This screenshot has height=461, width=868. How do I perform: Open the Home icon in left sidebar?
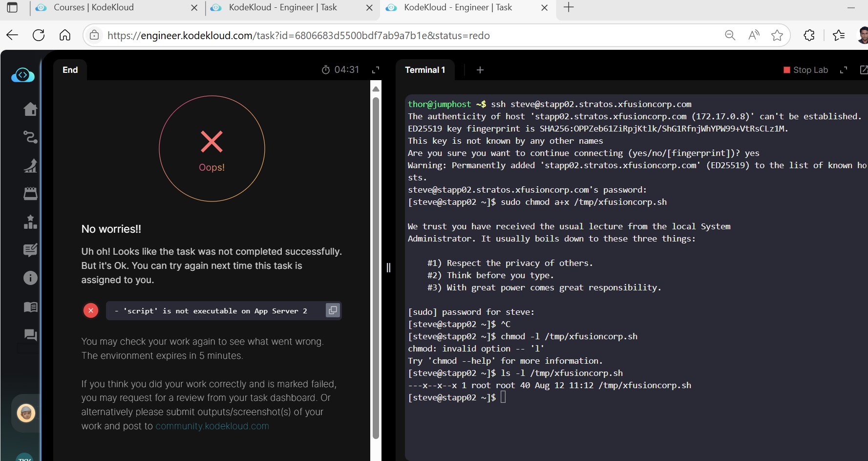[x=30, y=109]
